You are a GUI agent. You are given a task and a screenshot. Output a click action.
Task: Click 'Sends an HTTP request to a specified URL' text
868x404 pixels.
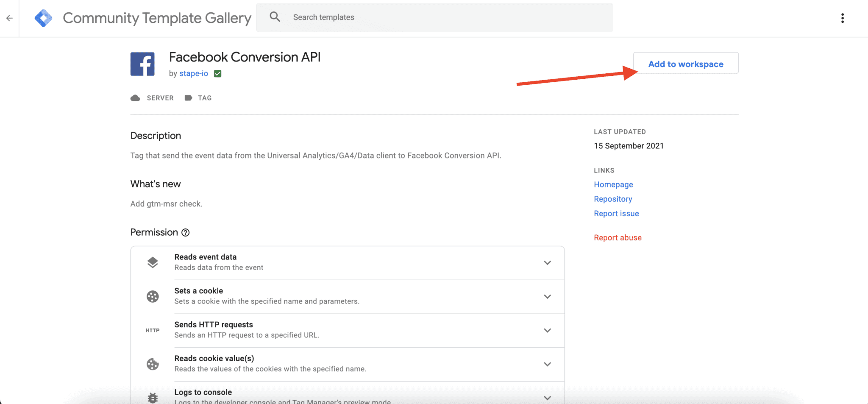(247, 335)
